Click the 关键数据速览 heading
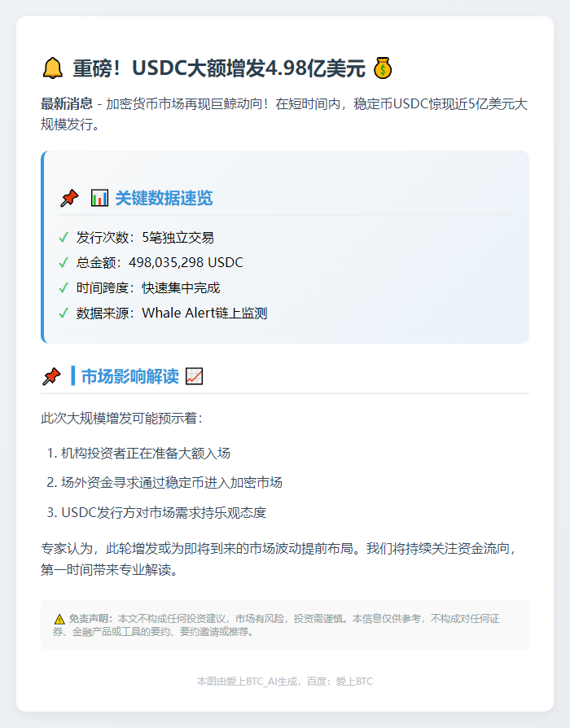 coord(164,198)
